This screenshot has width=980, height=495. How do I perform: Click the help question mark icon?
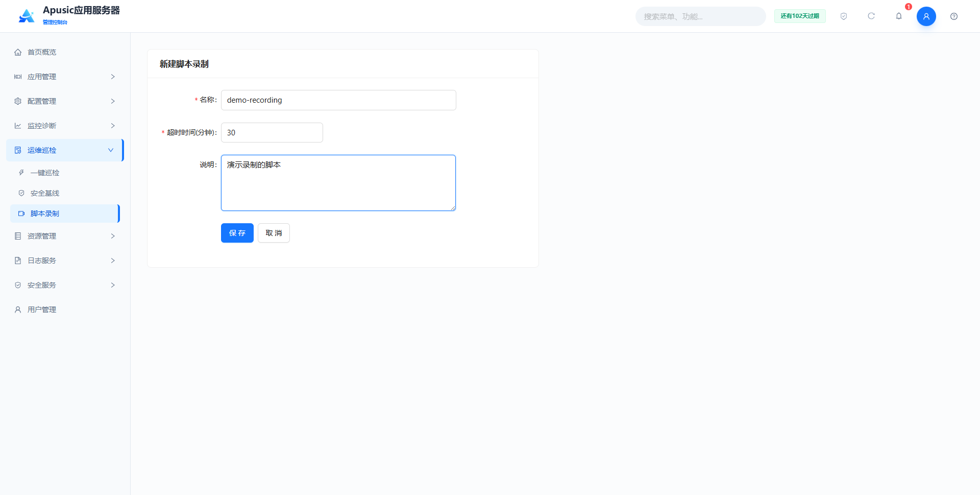tap(954, 16)
